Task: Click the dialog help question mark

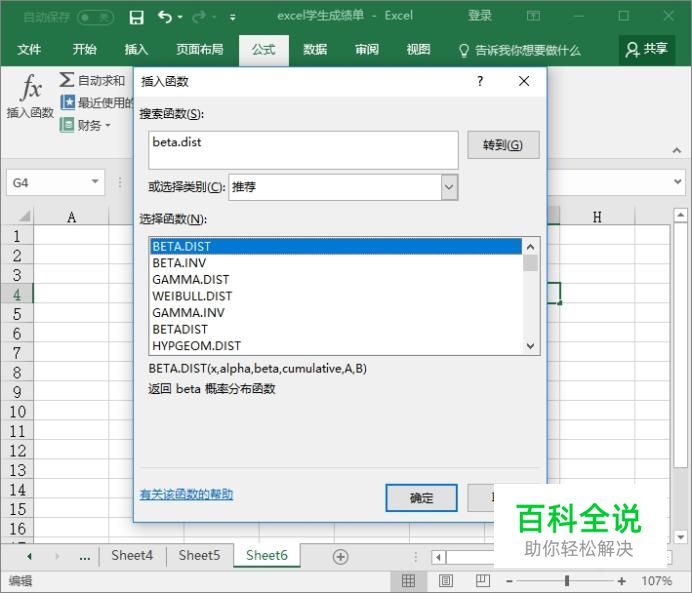Action: point(480,81)
